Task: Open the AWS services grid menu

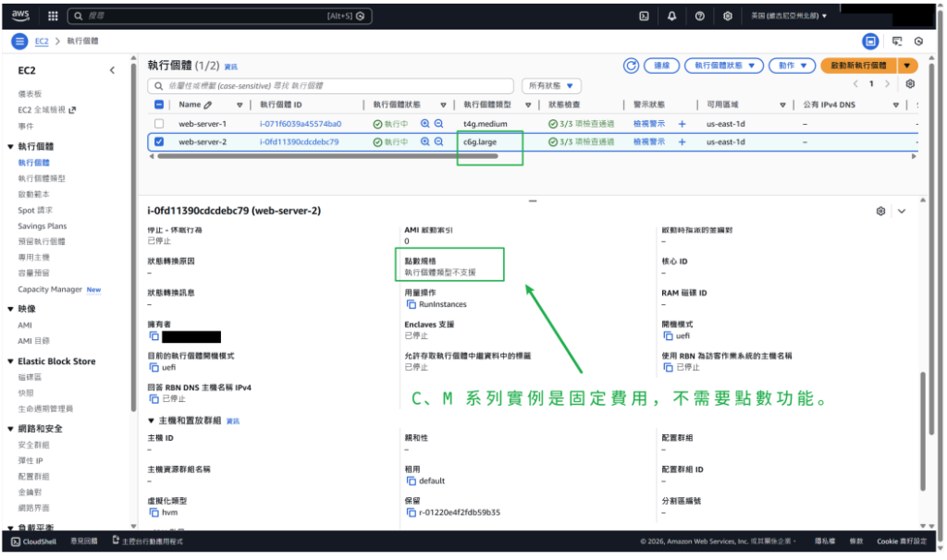Action: click(x=53, y=13)
